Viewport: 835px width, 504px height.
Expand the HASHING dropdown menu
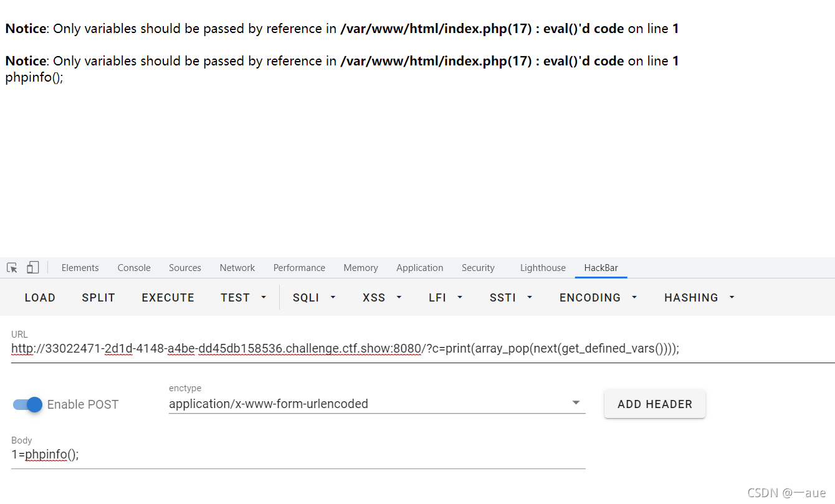700,298
